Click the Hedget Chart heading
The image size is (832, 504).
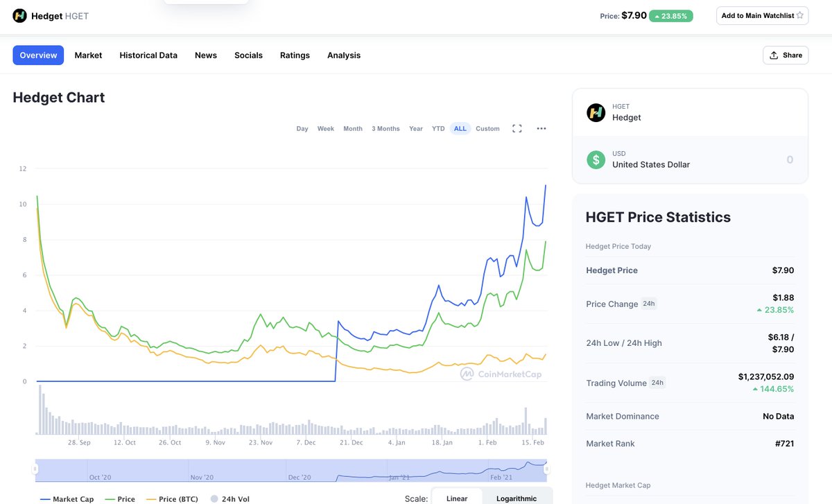[x=59, y=98]
